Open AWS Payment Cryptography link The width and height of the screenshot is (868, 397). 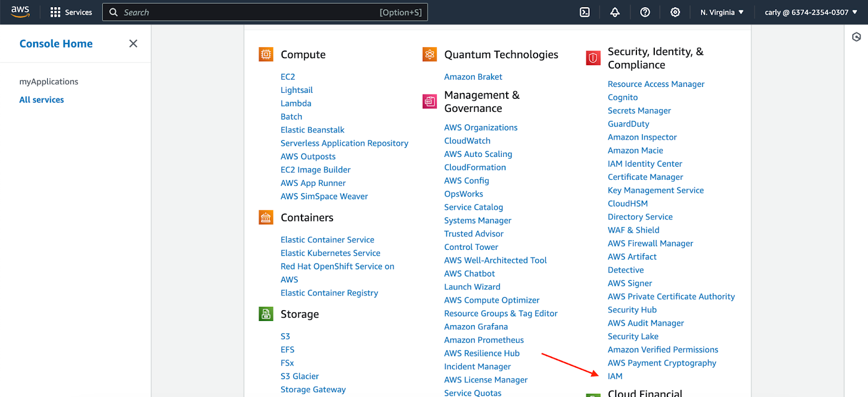[662, 363]
